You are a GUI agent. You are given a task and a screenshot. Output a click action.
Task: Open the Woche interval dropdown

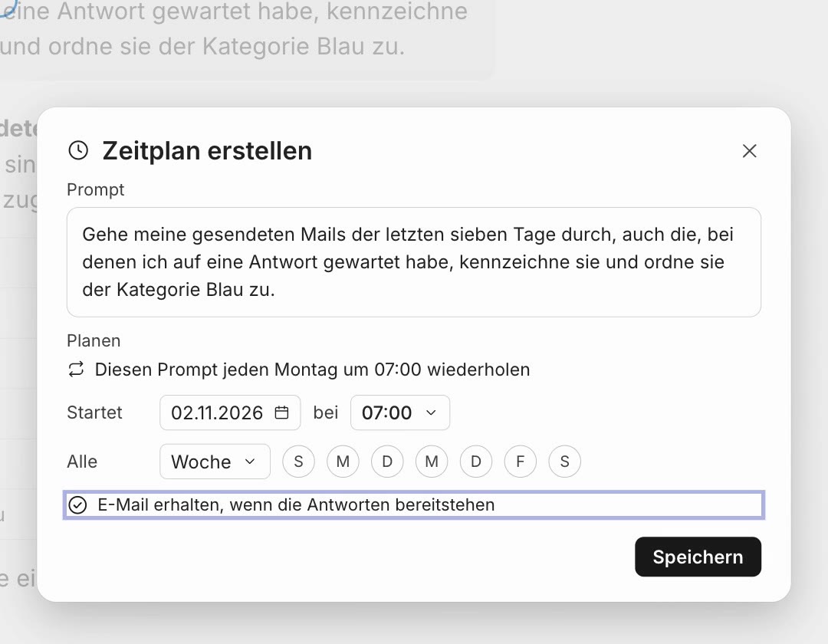point(215,462)
